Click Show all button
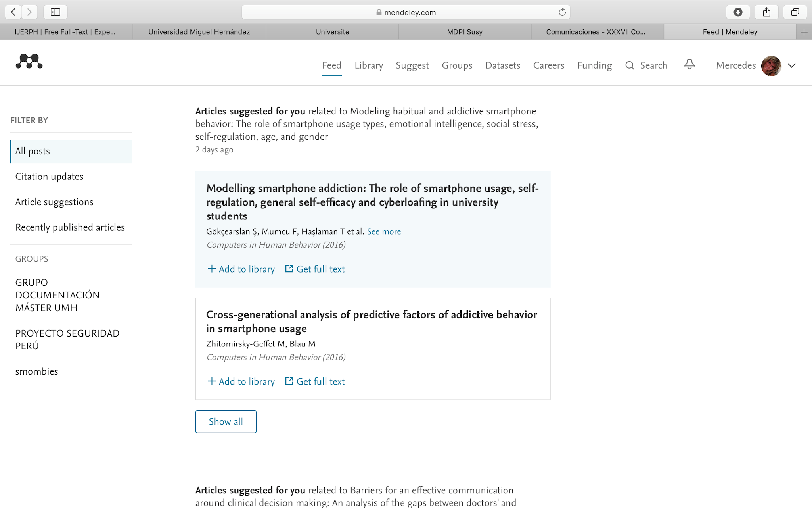 click(226, 421)
